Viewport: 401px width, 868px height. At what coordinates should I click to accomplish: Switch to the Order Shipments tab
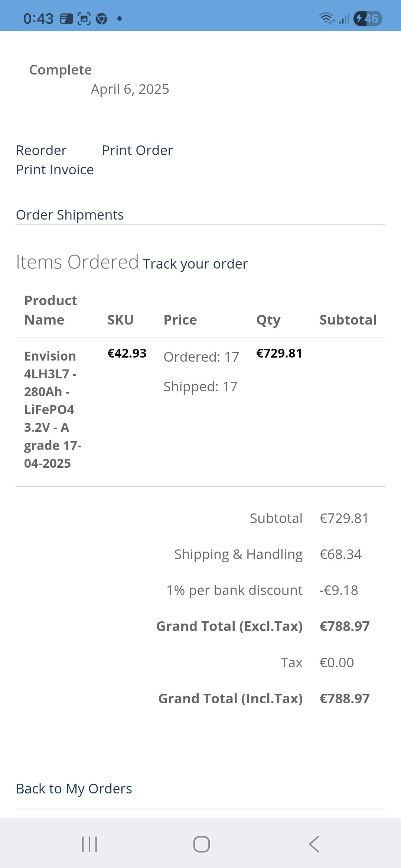(x=70, y=215)
